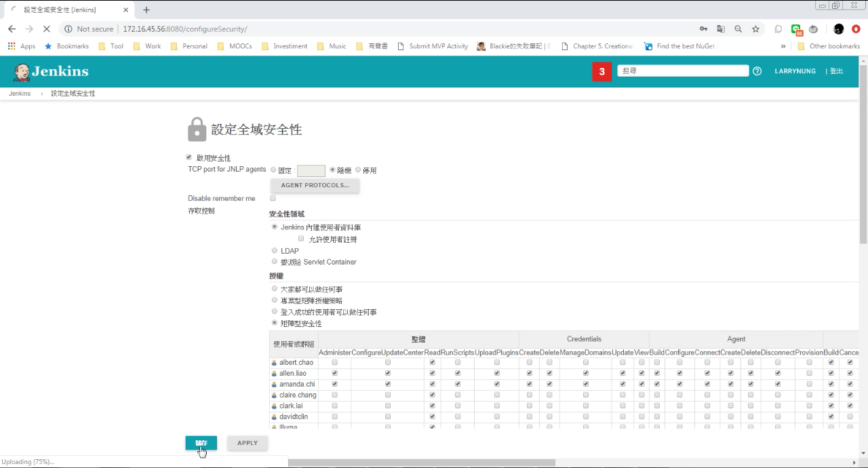Viewport: 868px width, 468px height.
Task: Toggle RunScripts checkbox for amanda.chi
Action: 458,384
